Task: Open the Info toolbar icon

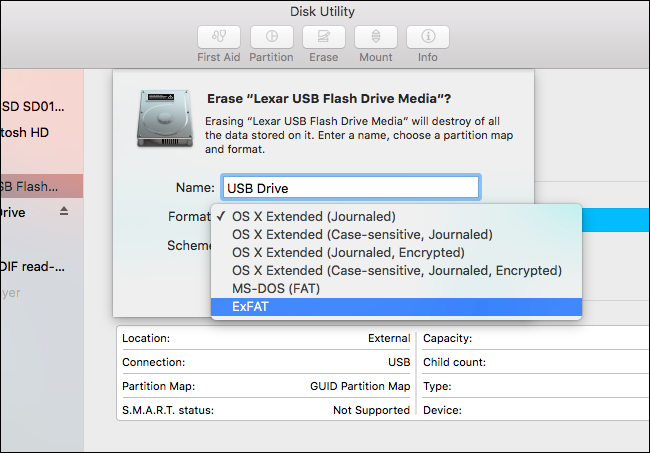Action: click(x=427, y=37)
